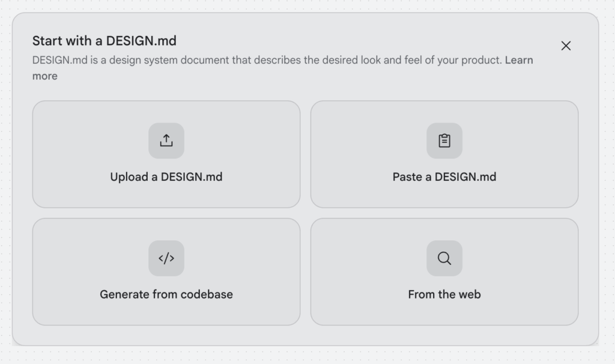This screenshot has width=615, height=364.
Task: Click the clipboard paste icon
Action: pos(444,141)
